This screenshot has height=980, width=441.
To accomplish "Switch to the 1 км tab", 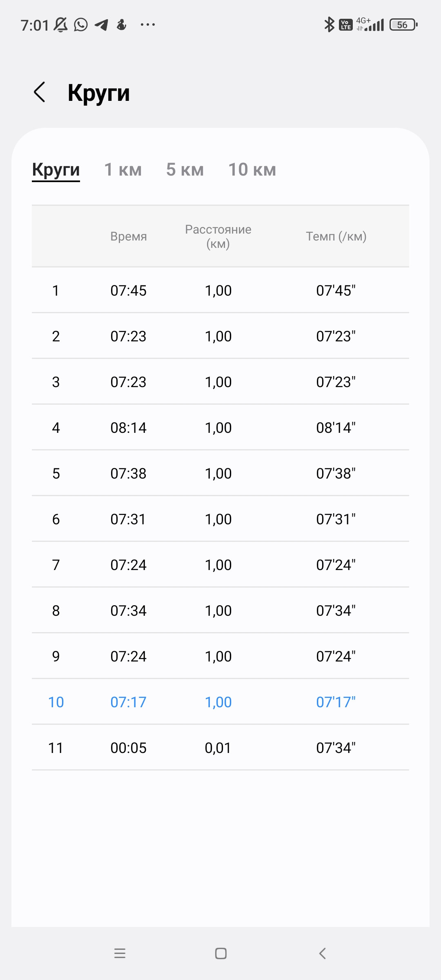I will [123, 169].
